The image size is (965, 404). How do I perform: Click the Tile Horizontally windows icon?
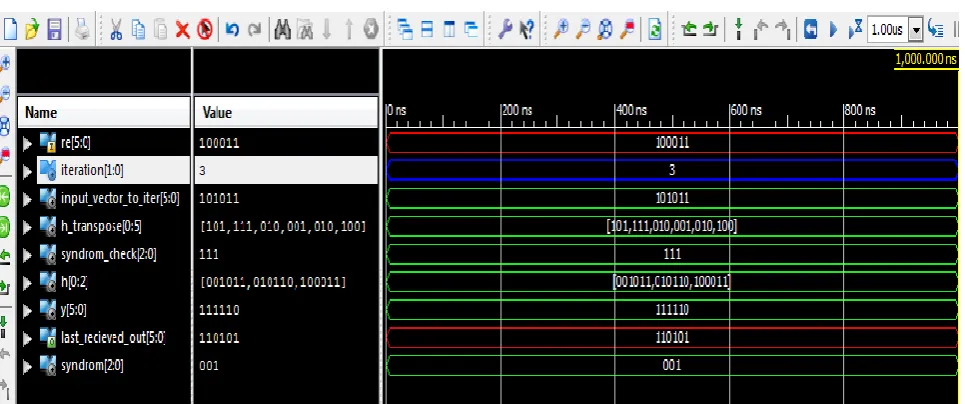427,28
